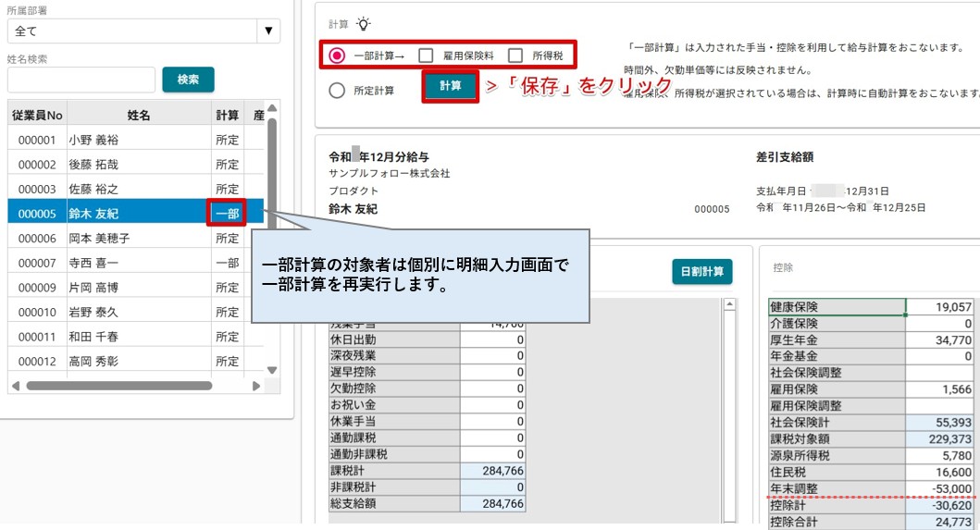The height and width of the screenshot is (530, 980).
Task: Tick the 所得税 checkbox
Action: point(515,55)
